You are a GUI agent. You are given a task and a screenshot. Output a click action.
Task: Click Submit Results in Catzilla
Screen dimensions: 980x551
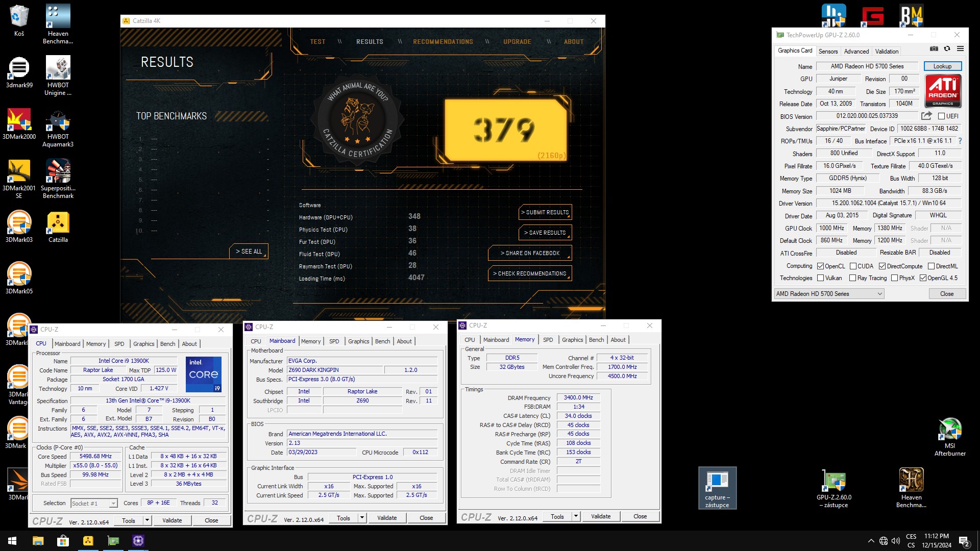coord(545,212)
